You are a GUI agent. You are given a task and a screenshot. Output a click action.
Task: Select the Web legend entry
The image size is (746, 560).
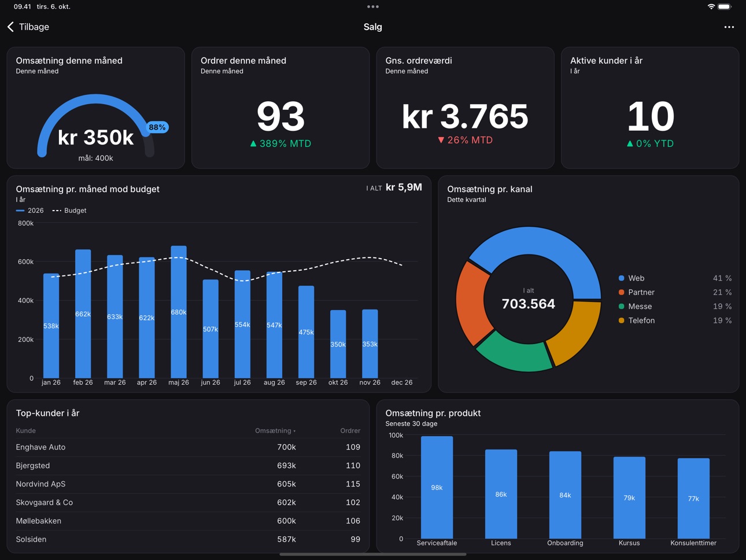click(675, 278)
